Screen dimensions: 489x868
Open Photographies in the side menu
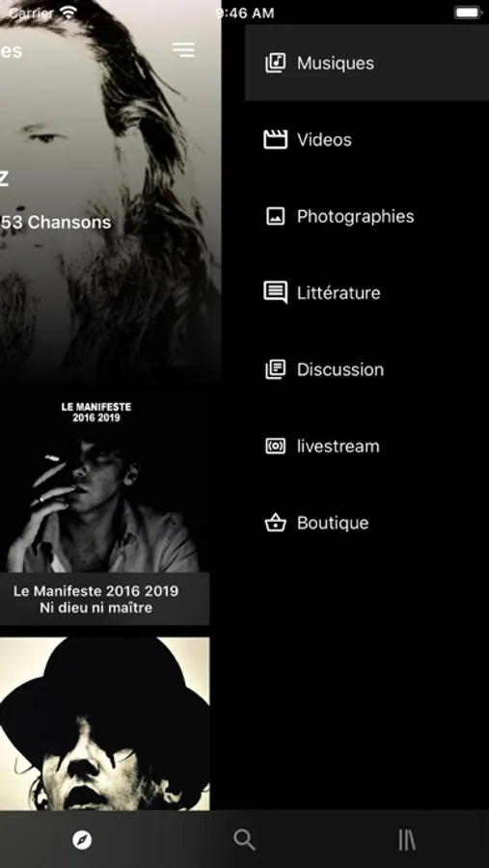pos(367,216)
